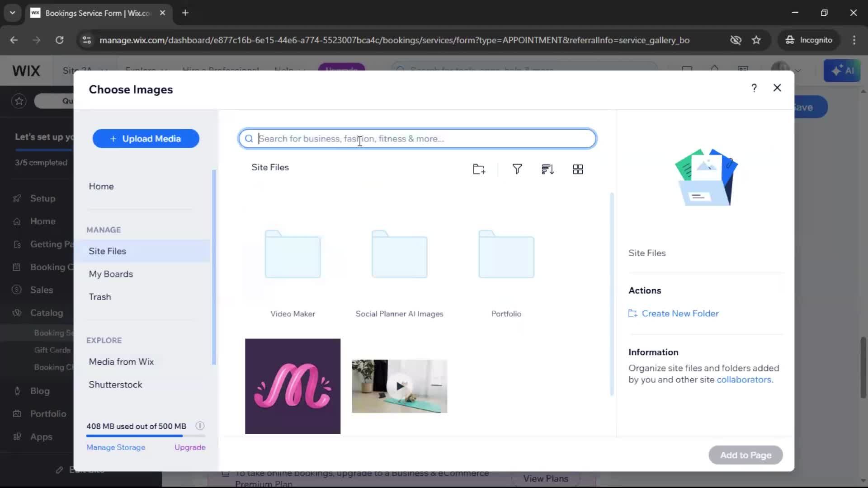Open a new browser tab
Screen dimensions: 868x488
pos(185,13)
